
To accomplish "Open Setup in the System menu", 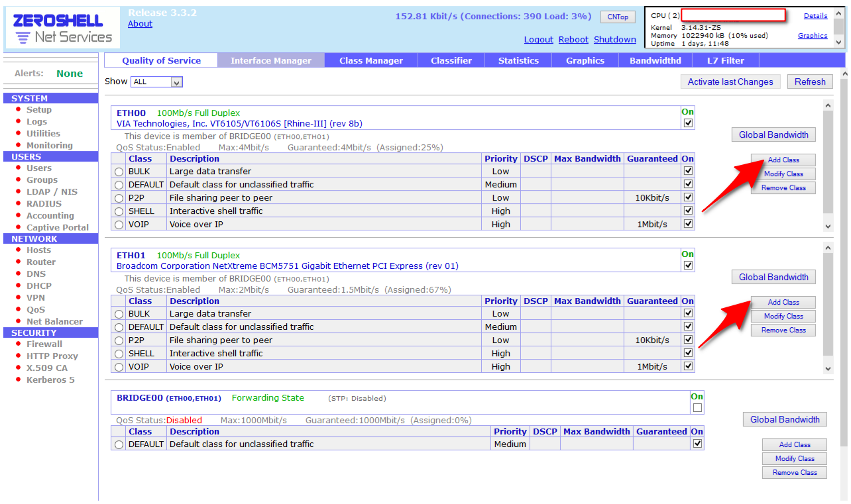I will click(x=39, y=110).
